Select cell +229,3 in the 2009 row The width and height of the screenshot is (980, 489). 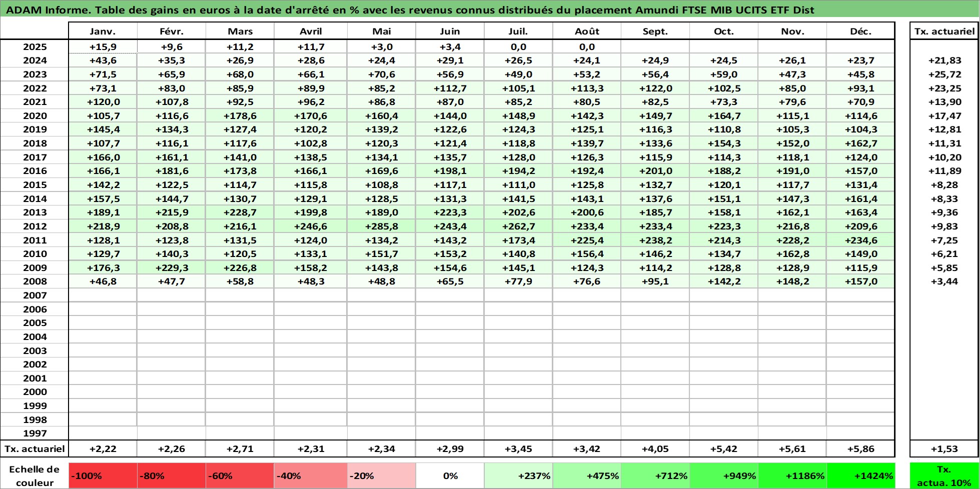click(171, 267)
